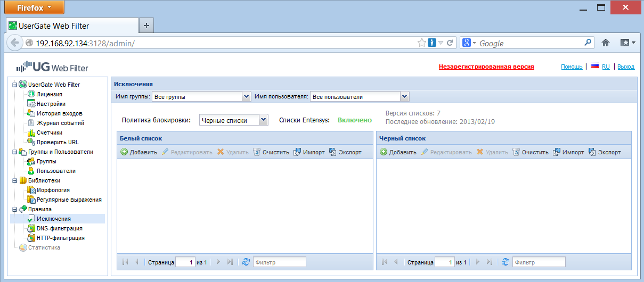Click the Черный список page number field

[445, 262]
